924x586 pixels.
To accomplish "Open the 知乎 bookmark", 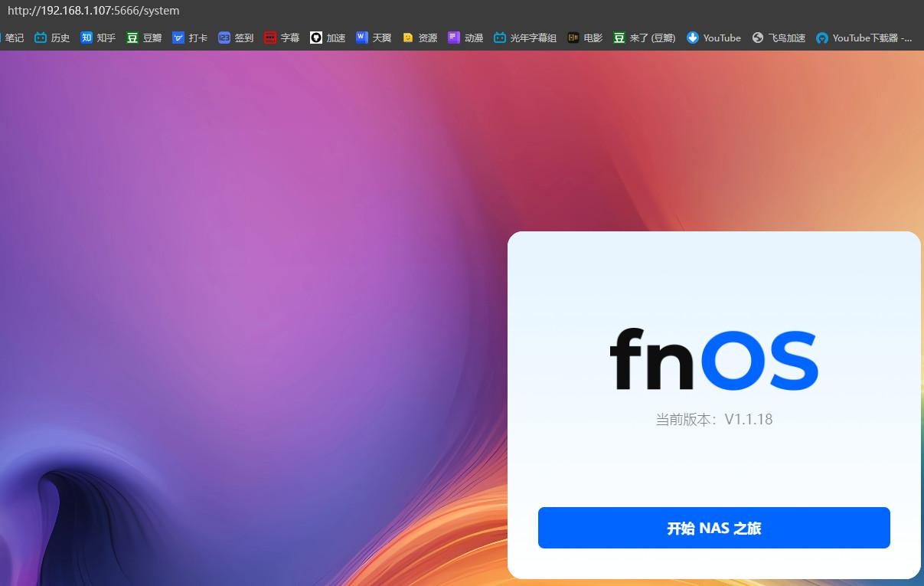I will coord(98,38).
